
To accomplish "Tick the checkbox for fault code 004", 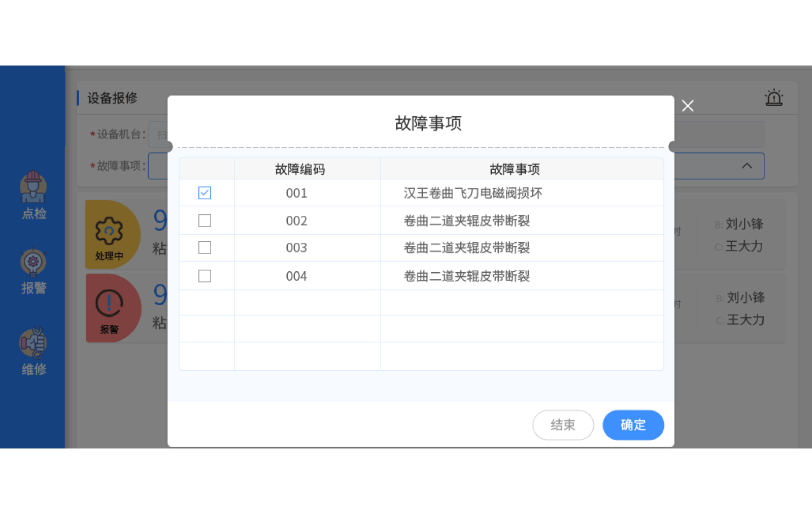I will click(x=205, y=276).
